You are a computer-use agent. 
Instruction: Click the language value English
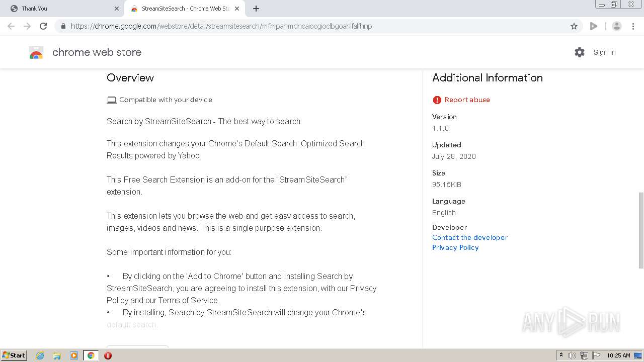444,213
